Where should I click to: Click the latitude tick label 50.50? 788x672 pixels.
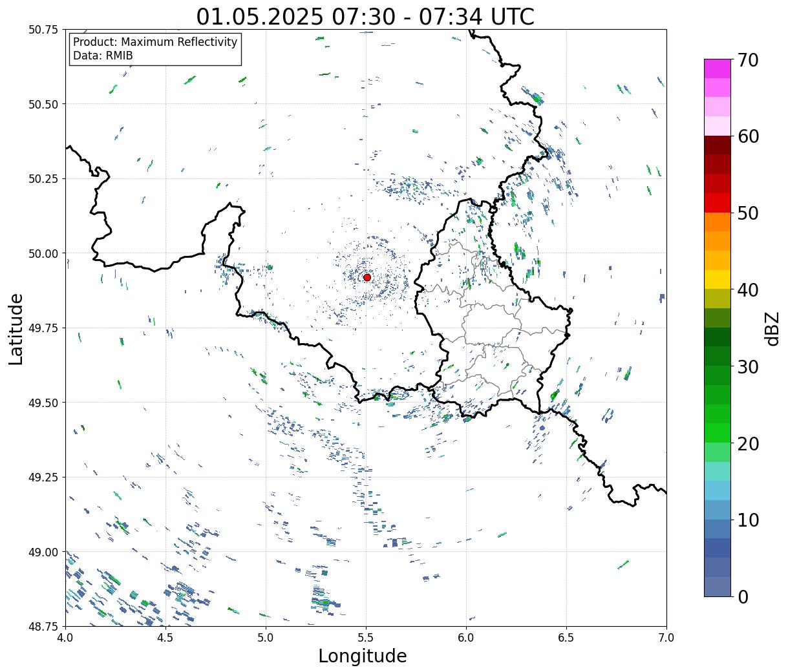(43, 104)
